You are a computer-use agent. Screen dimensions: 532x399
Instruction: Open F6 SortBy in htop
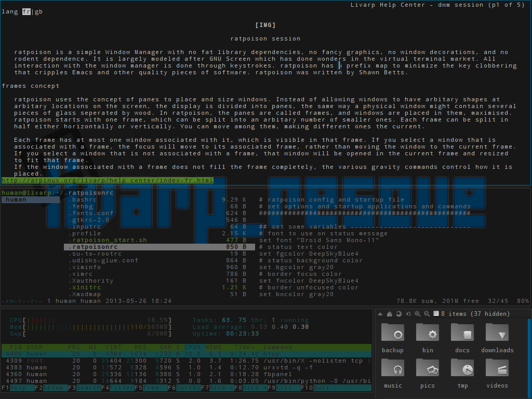pos(184,388)
